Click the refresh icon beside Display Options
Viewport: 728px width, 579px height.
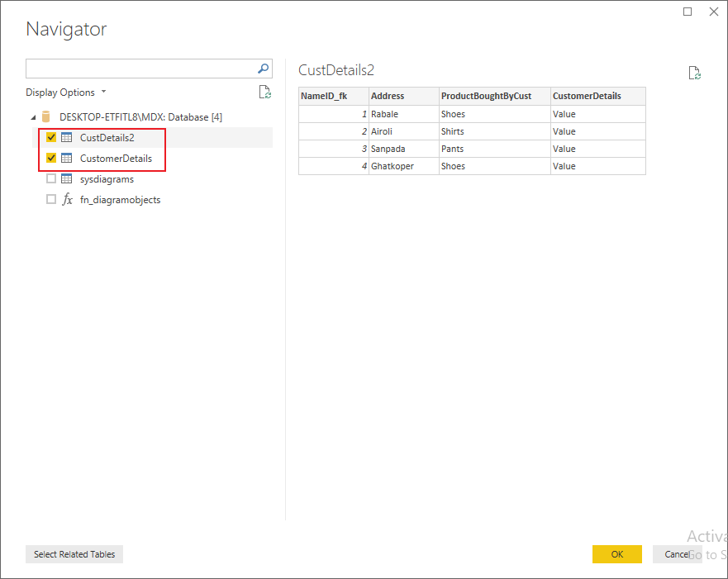(x=264, y=92)
